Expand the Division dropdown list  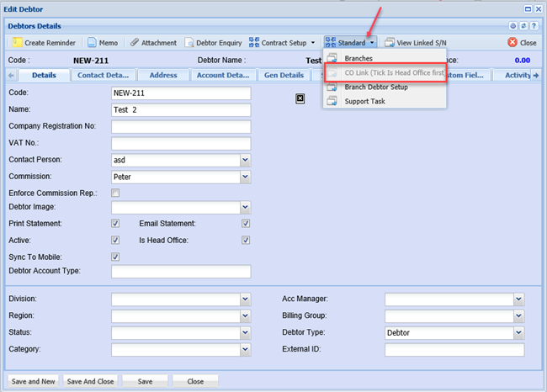pyautogui.click(x=245, y=299)
